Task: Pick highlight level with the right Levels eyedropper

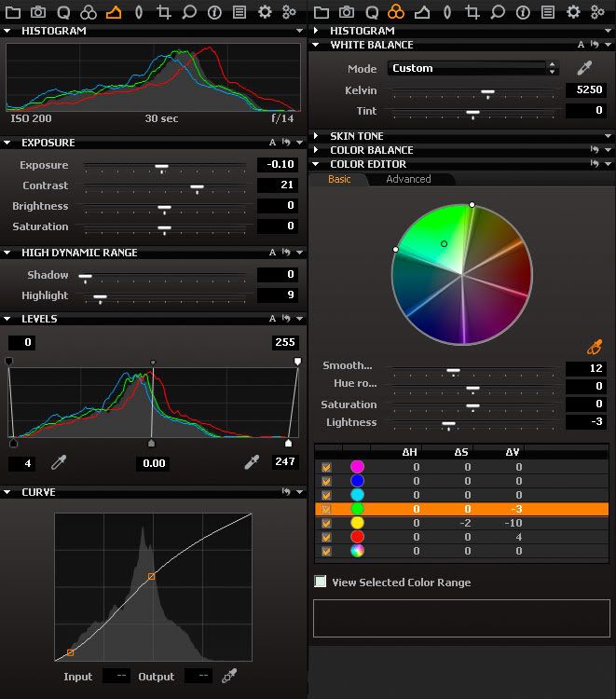Action: point(252,462)
